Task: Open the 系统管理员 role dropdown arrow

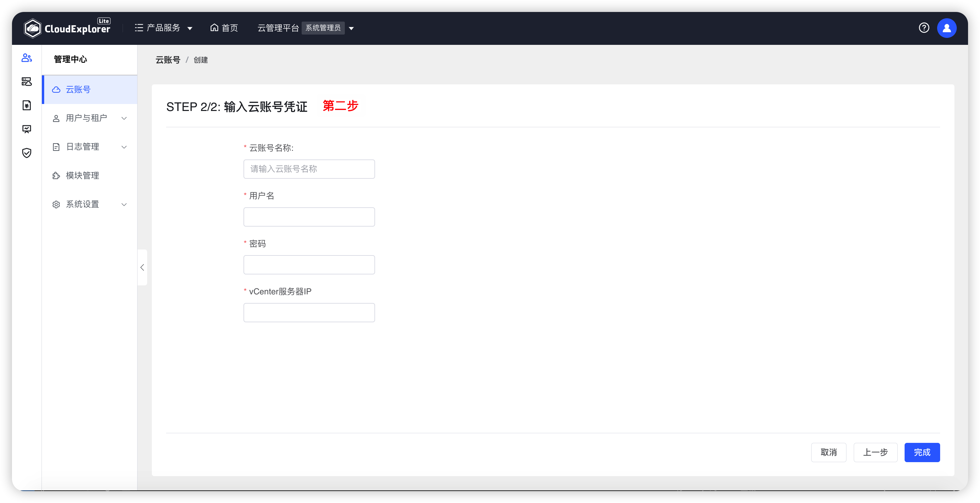Action: (x=351, y=28)
